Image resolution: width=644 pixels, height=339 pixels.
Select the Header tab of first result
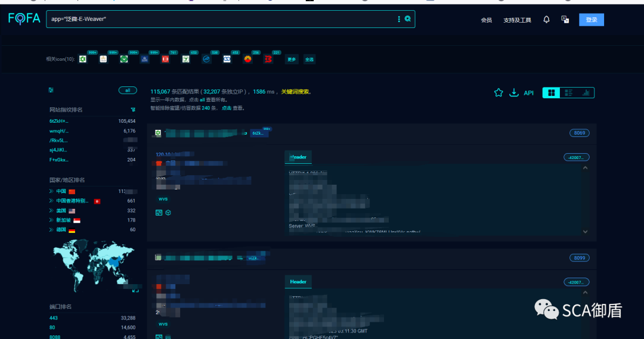pos(298,157)
